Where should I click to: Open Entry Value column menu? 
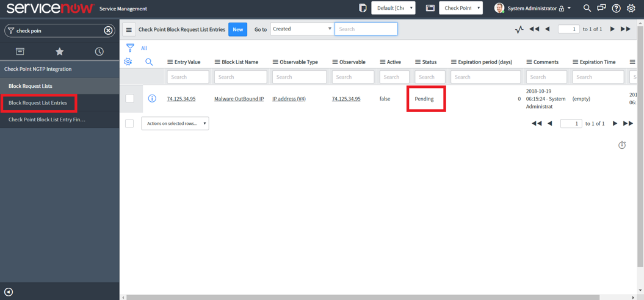(x=170, y=62)
